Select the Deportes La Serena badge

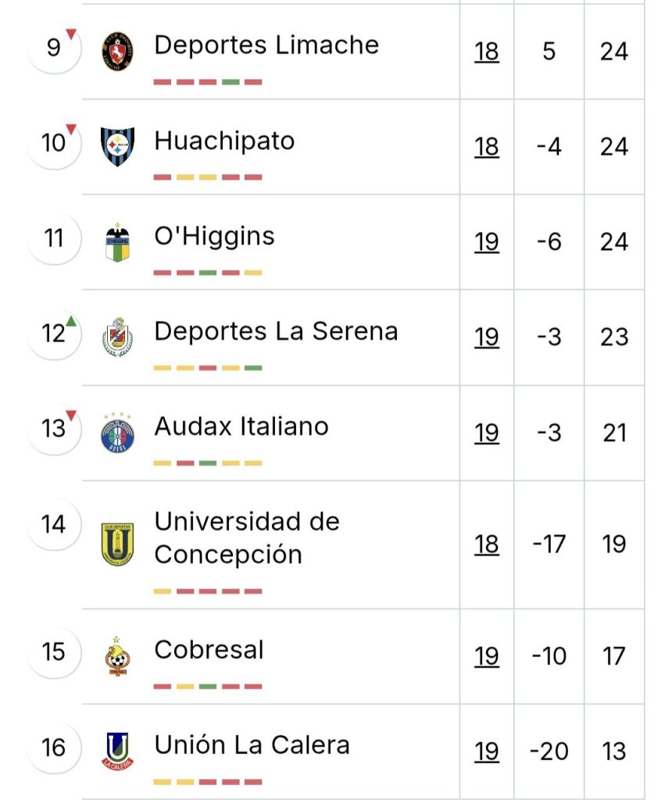(117, 337)
